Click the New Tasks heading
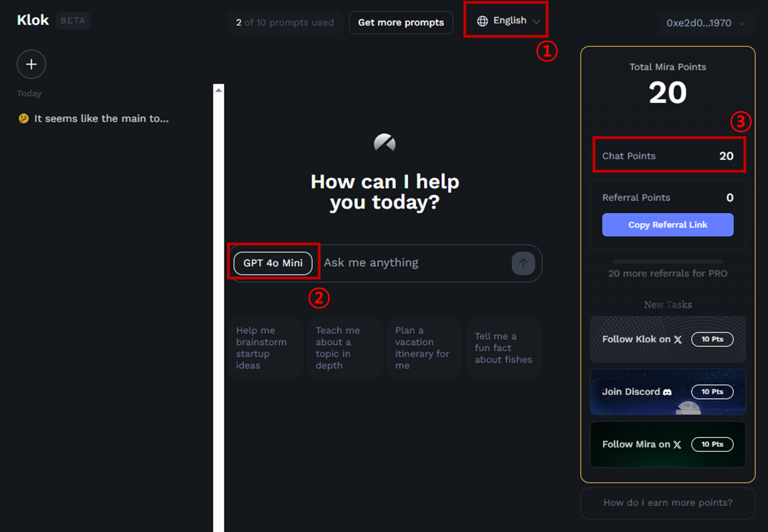 tap(668, 305)
